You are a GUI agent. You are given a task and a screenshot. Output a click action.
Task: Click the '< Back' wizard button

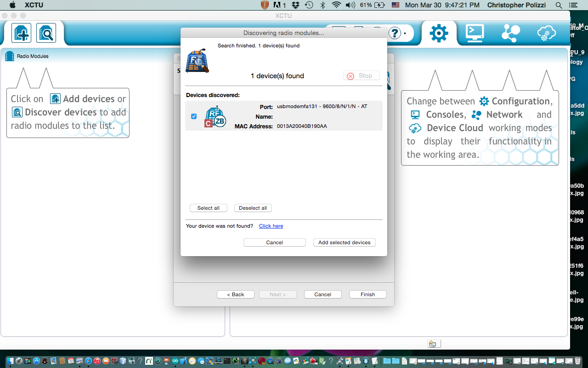click(236, 294)
